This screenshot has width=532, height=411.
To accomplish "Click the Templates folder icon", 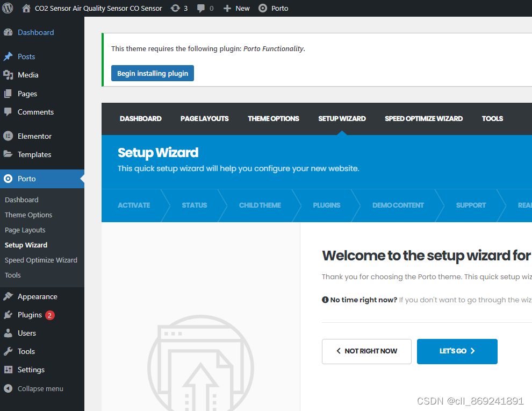I will pos(8,154).
